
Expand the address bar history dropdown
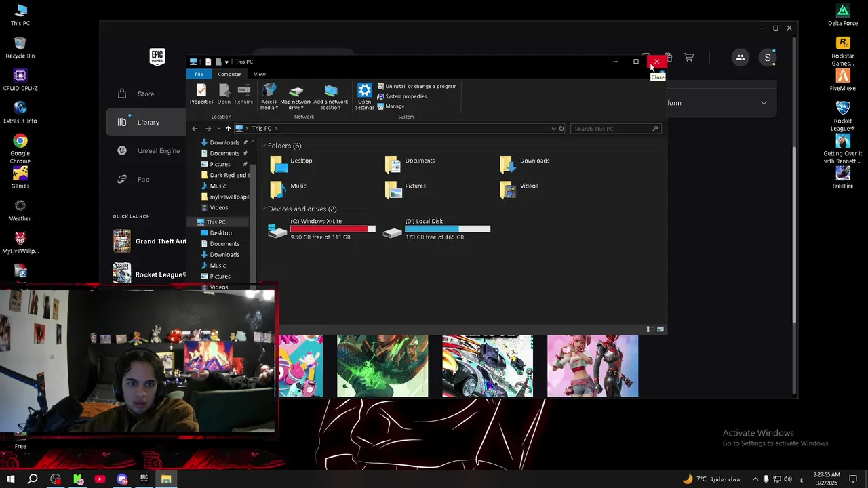[553, 129]
